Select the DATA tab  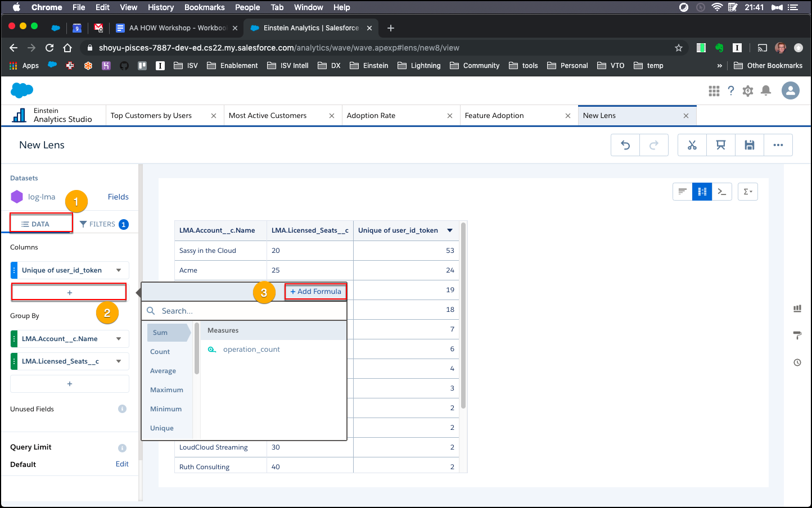41,224
